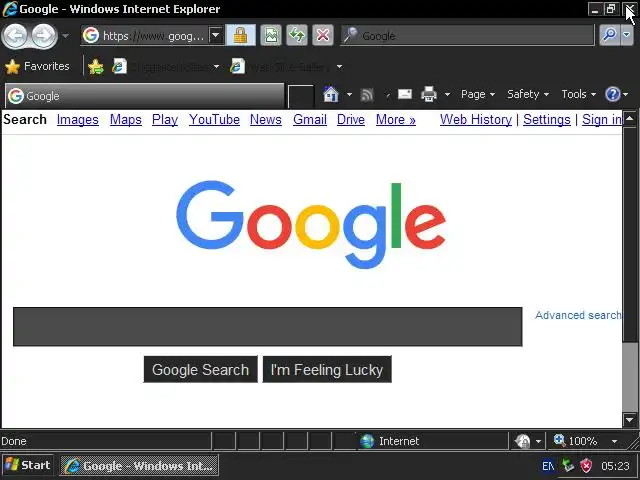Click the Compatibility View icon
The width and height of the screenshot is (640, 480).
[x=271, y=36]
